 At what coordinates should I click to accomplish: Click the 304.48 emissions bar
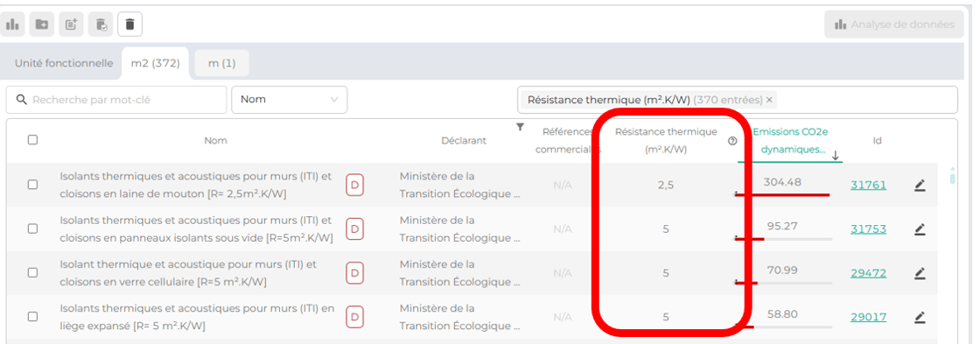[782, 194]
